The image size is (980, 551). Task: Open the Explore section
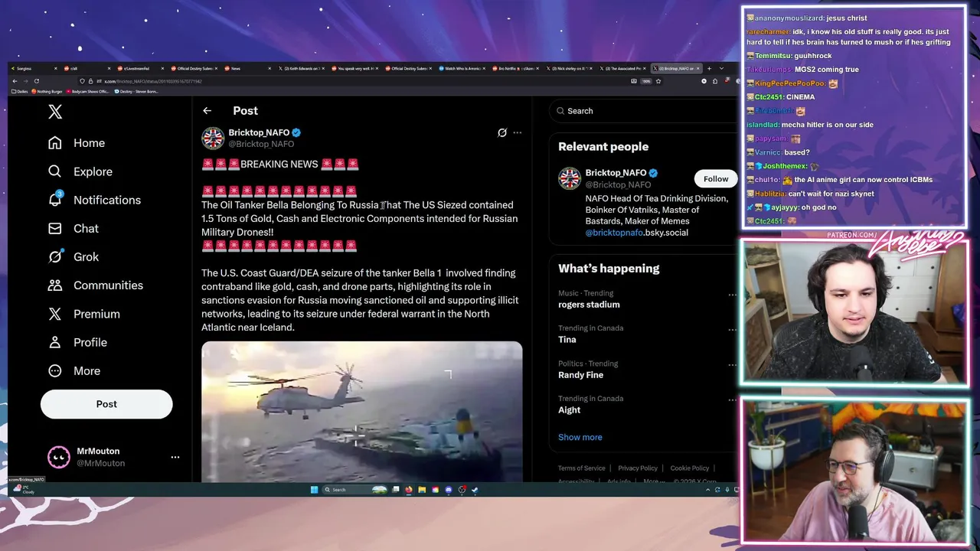80,171
